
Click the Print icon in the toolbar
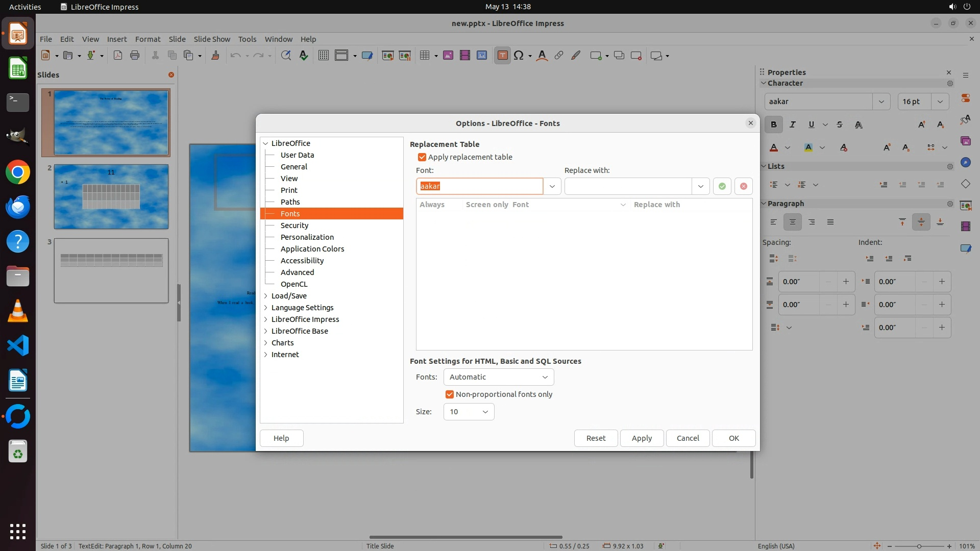click(135, 56)
